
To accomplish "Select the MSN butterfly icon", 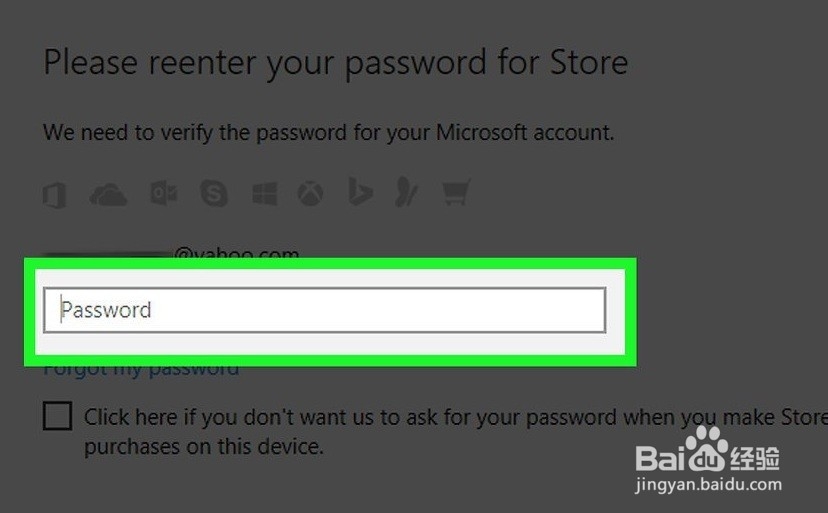I will (x=407, y=192).
